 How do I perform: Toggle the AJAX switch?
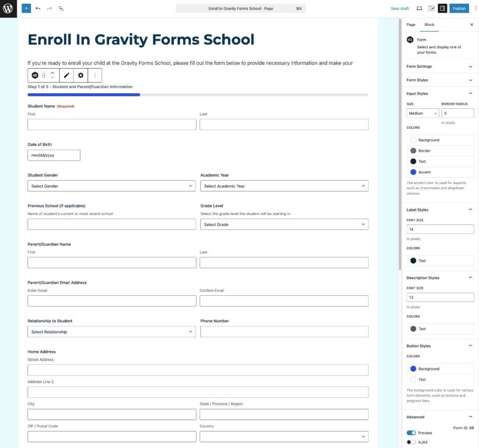point(411,442)
